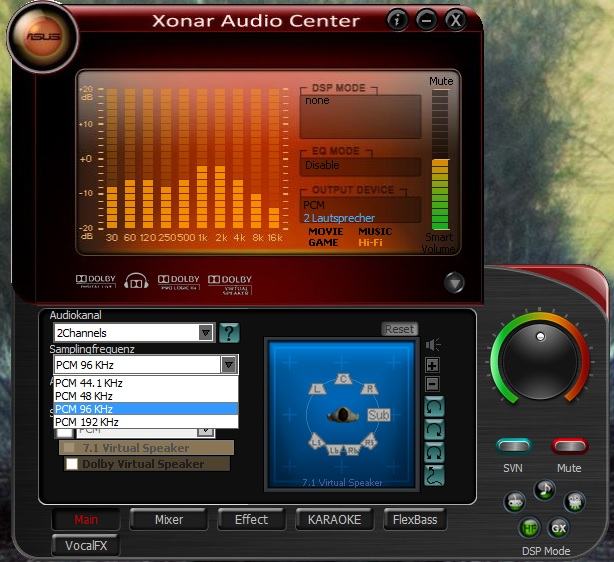Image resolution: width=614 pixels, height=562 pixels.
Task: Enable the HF DSP mode button
Action: [529, 528]
